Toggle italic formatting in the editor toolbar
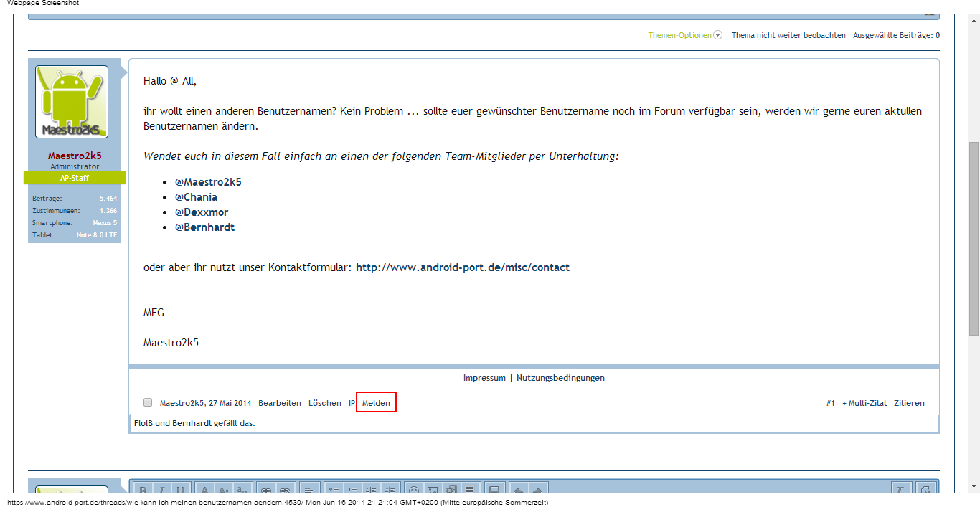The image size is (980, 507). tap(162, 490)
